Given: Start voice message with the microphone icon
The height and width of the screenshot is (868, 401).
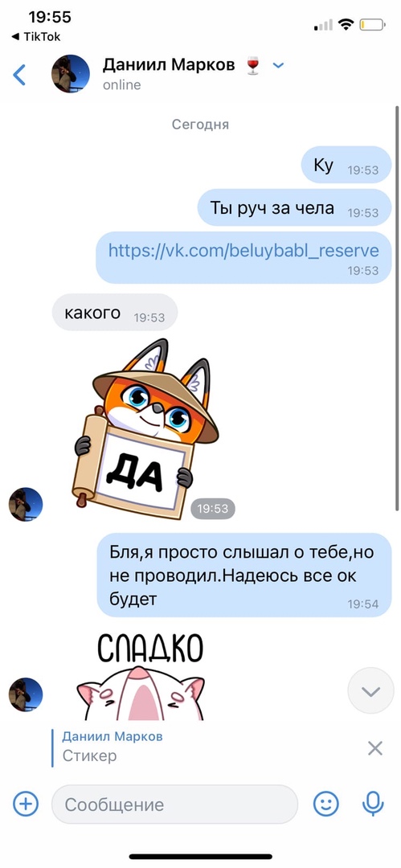Looking at the screenshot, I should tap(373, 804).
